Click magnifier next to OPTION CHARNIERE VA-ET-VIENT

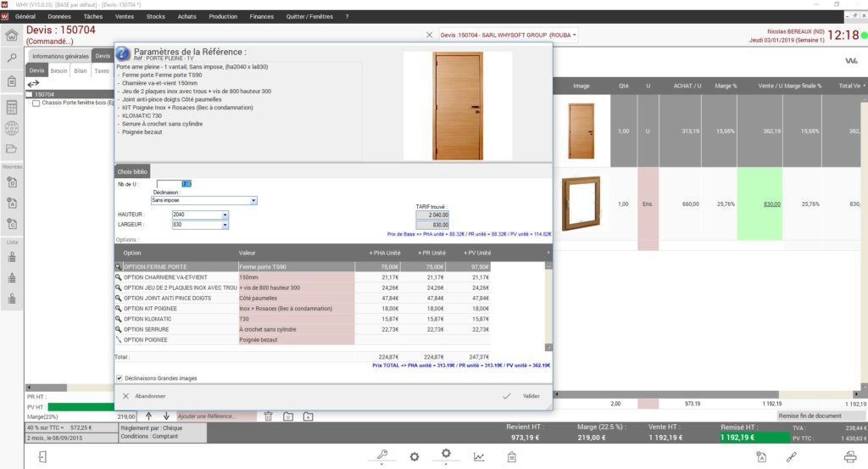tap(118, 277)
